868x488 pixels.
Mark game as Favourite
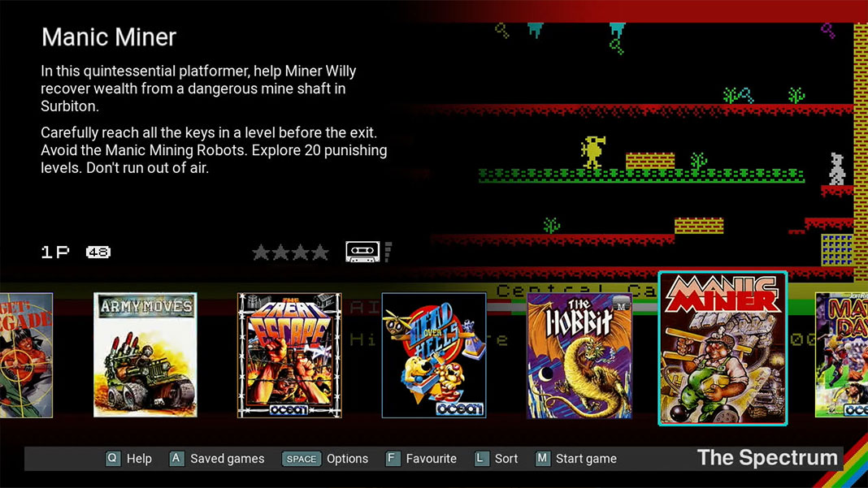pyautogui.click(x=432, y=459)
